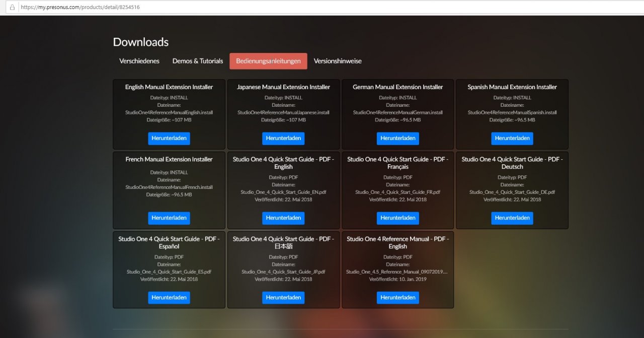This screenshot has height=338, width=644.
Task: Download Quick Start Guide PDF Español
Action: (x=169, y=297)
